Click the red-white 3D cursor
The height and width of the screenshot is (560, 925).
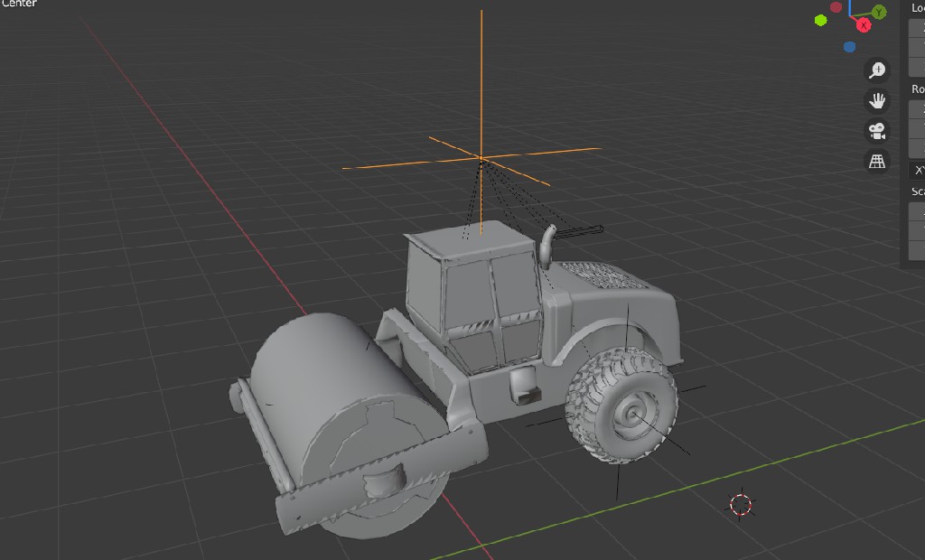click(x=741, y=505)
